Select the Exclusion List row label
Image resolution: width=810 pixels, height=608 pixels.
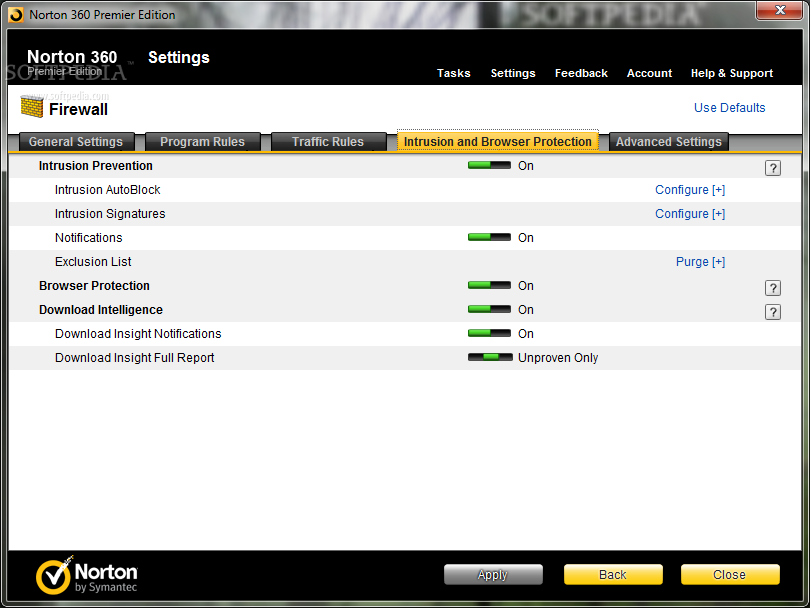click(x=93, y=262)
